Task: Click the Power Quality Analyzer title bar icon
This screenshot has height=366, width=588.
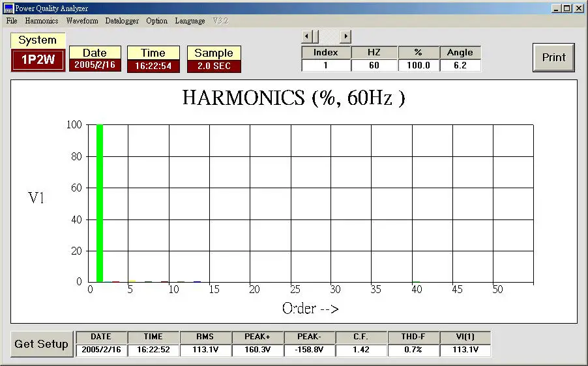Action: pyautogui.click(x=8, y=8)
